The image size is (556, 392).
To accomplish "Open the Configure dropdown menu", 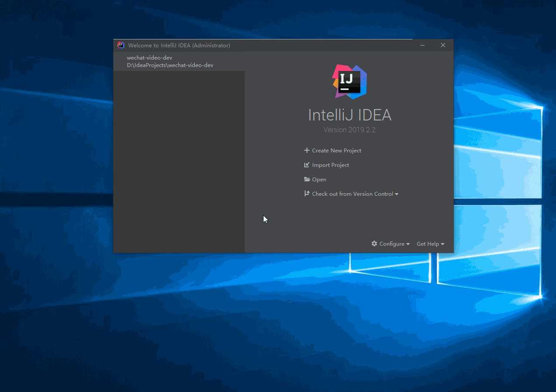I will pyautogui.click(x=394, y=244).
